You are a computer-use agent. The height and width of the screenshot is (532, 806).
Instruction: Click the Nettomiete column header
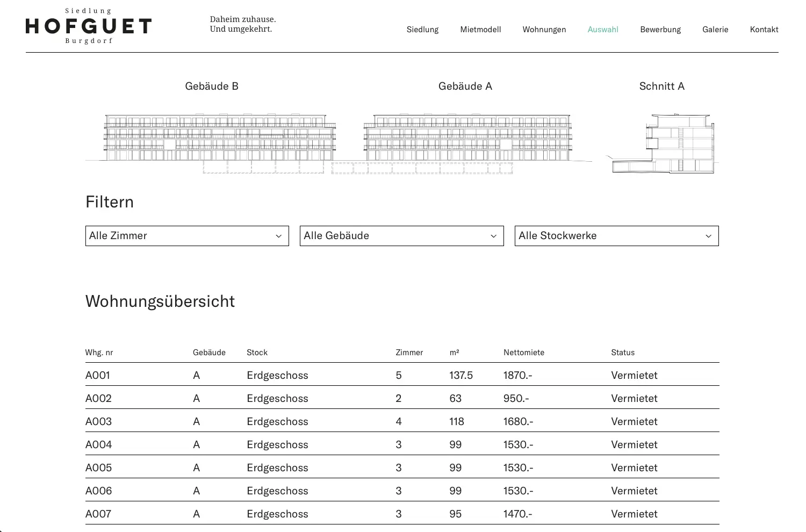523,353
